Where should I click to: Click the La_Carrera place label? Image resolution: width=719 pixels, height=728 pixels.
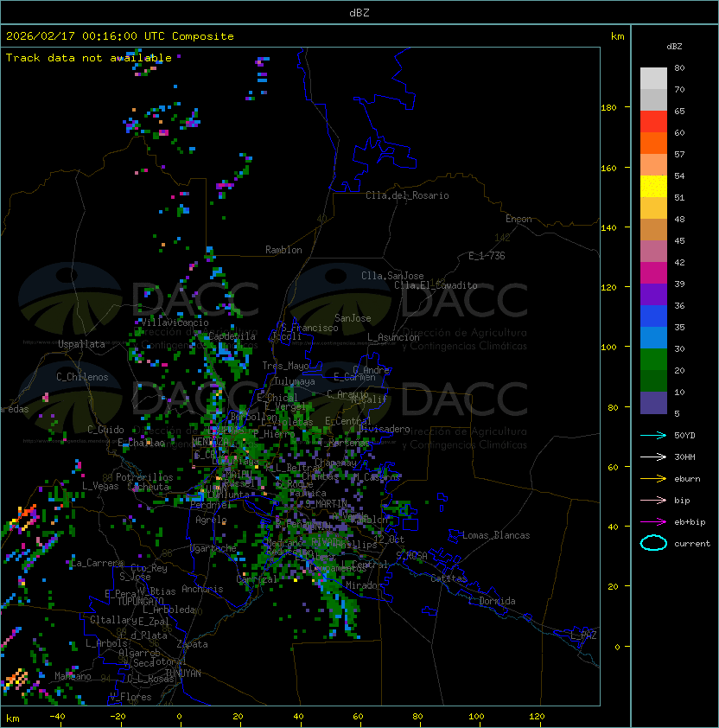point(95,564)
